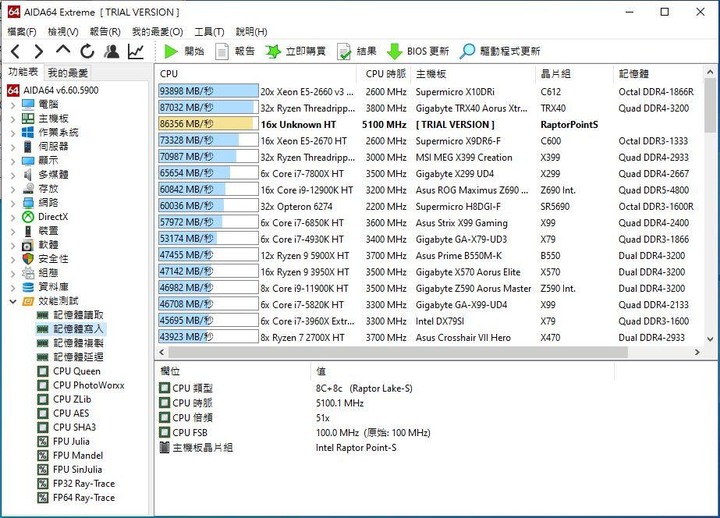Select the 資料庫 database icon item
Screen dimensions: 720x518
coord(28,287)
